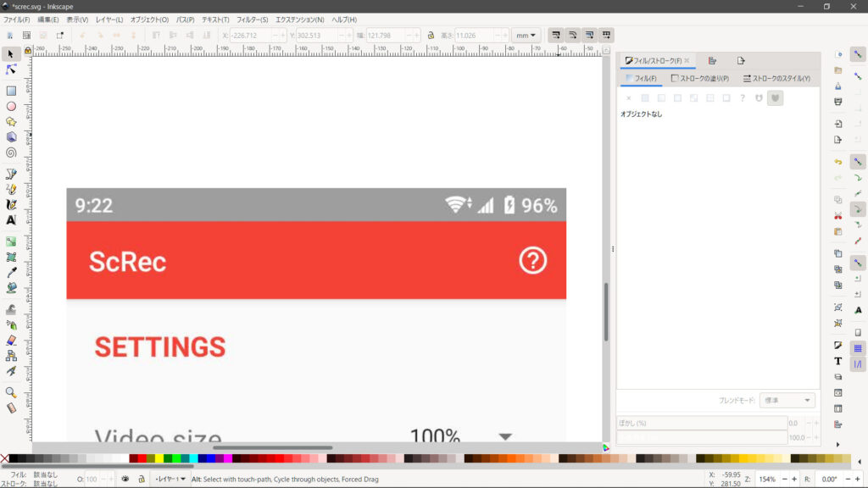
Task: Toggle scale rounded corners option
Action: click(x=573, y=36)
